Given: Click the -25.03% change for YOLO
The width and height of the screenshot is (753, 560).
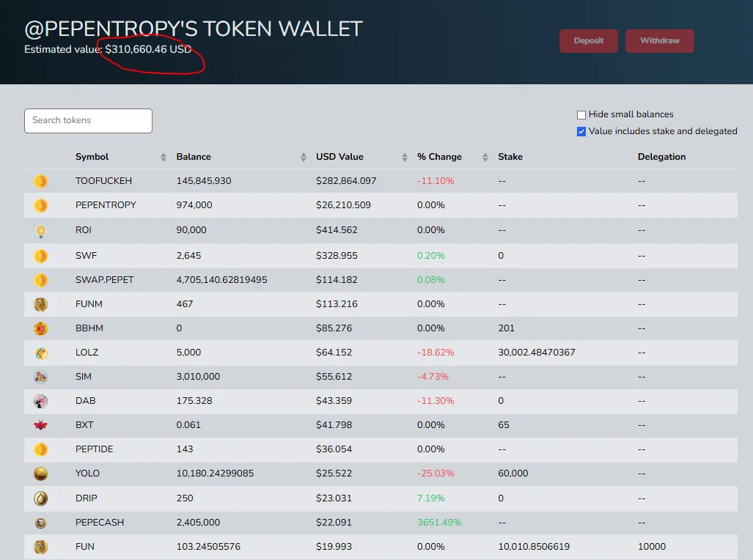Looking at the screenshot, I should pyautogui.click(x=436, y=474).
